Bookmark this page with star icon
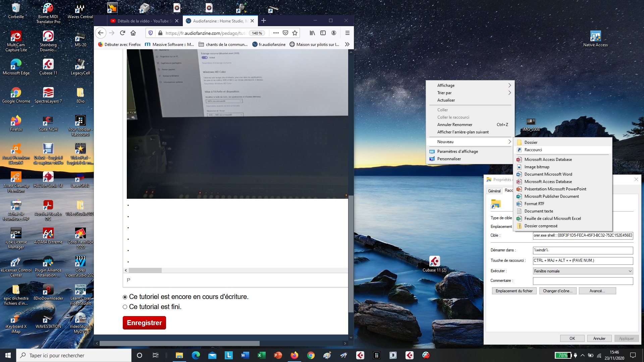This screenshot has width=644, height=362. pyautogui.click(x=295, y=33)
